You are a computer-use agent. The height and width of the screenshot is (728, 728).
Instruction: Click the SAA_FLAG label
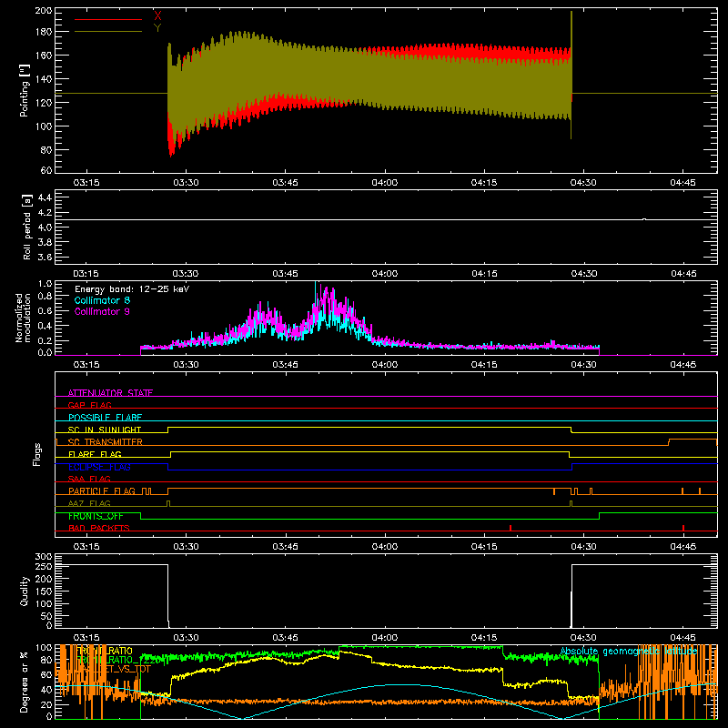89,479
